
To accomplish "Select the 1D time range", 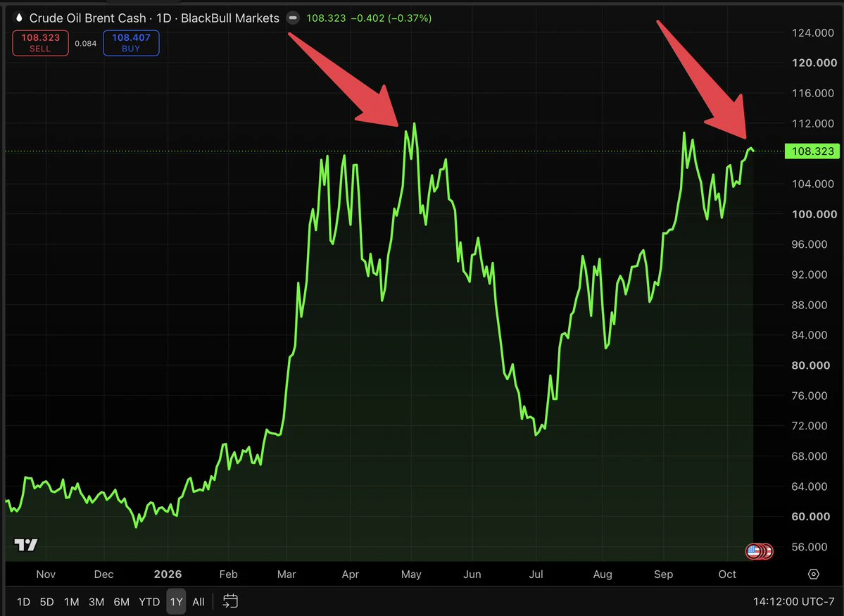I will [x=24, y=601].
